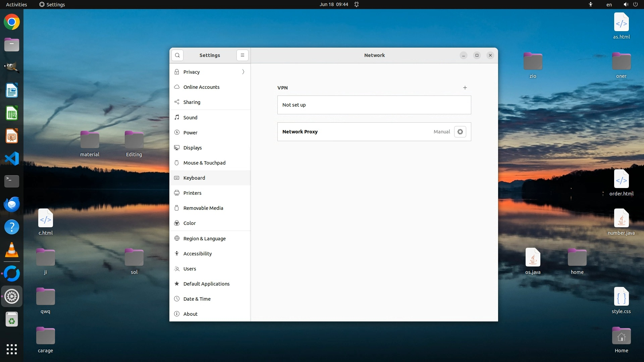Open Displays settings panel
The image size is (644, 362).
point(193,148)
